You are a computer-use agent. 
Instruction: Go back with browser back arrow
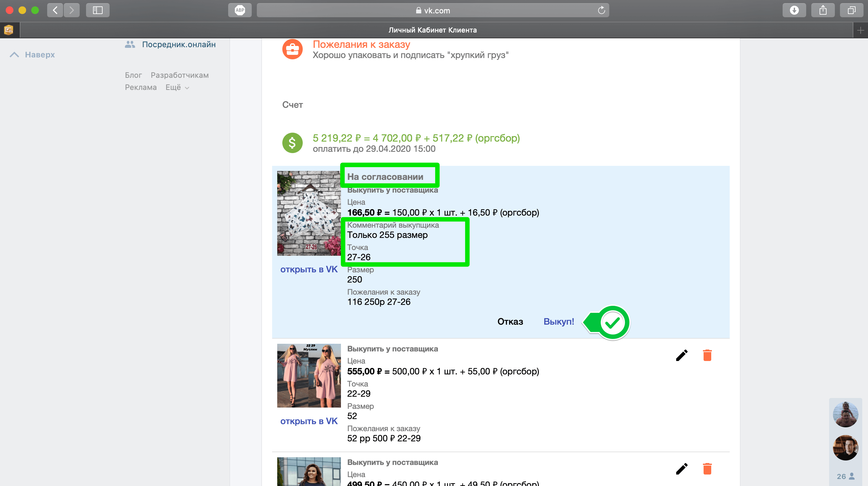(55, 10)
